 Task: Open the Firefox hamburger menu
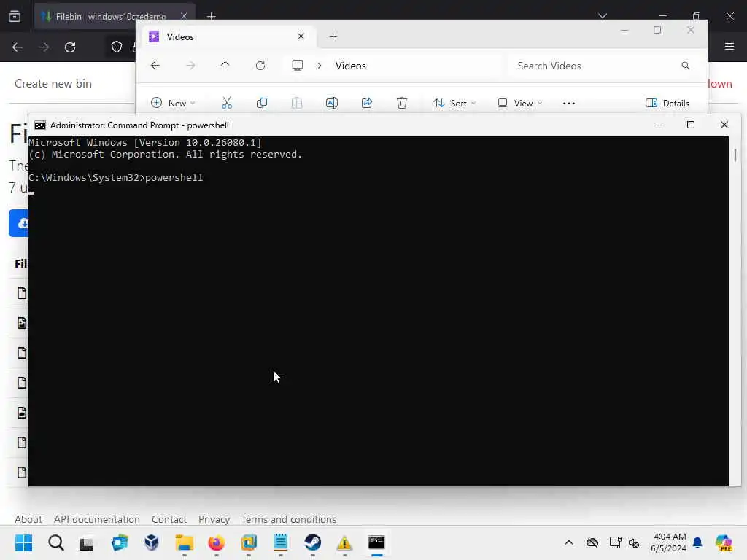pos(729,46)
